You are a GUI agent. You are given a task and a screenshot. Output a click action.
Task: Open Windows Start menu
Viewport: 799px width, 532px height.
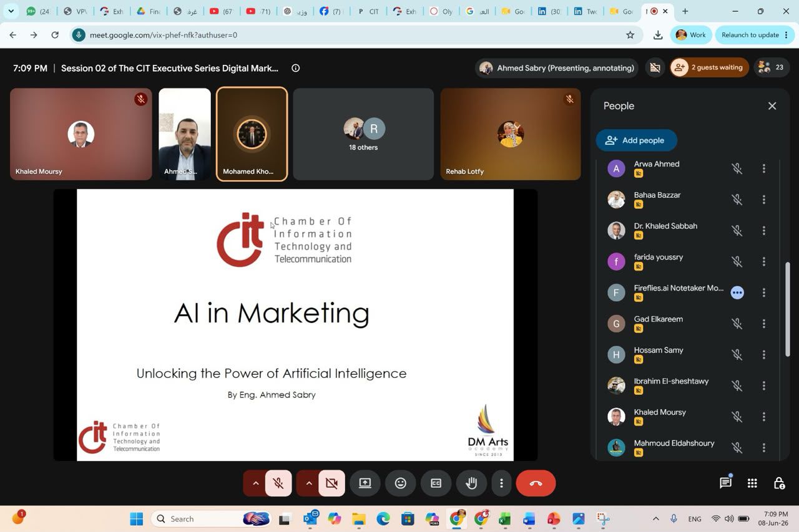pos(136,519)
